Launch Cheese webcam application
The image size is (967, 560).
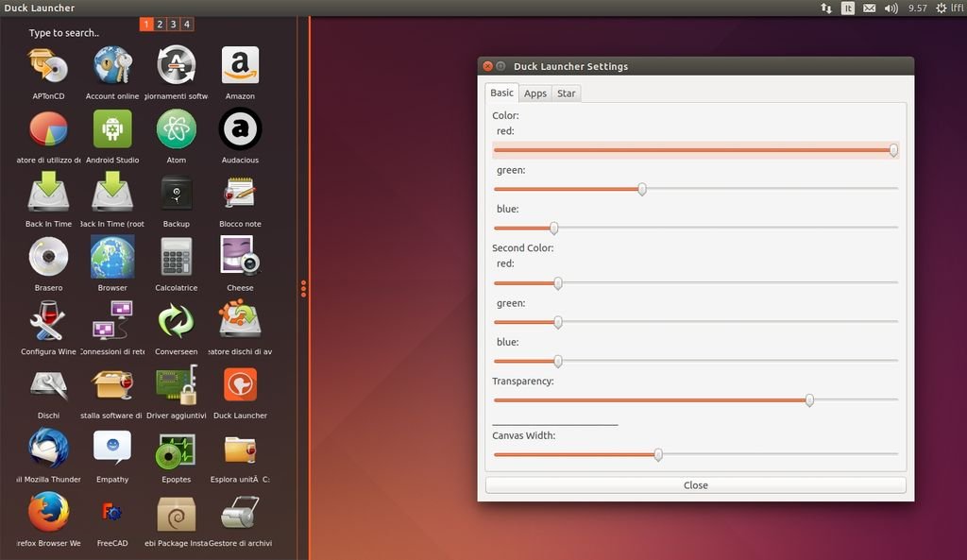click(x=240, y=257)
